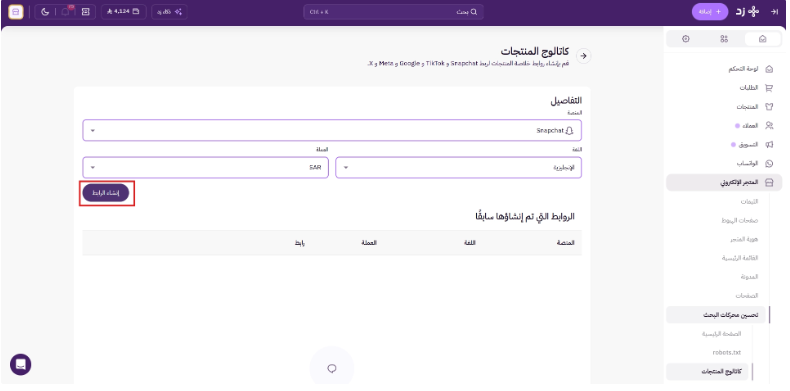Click the العملة column header in table

tap(369, 243)
